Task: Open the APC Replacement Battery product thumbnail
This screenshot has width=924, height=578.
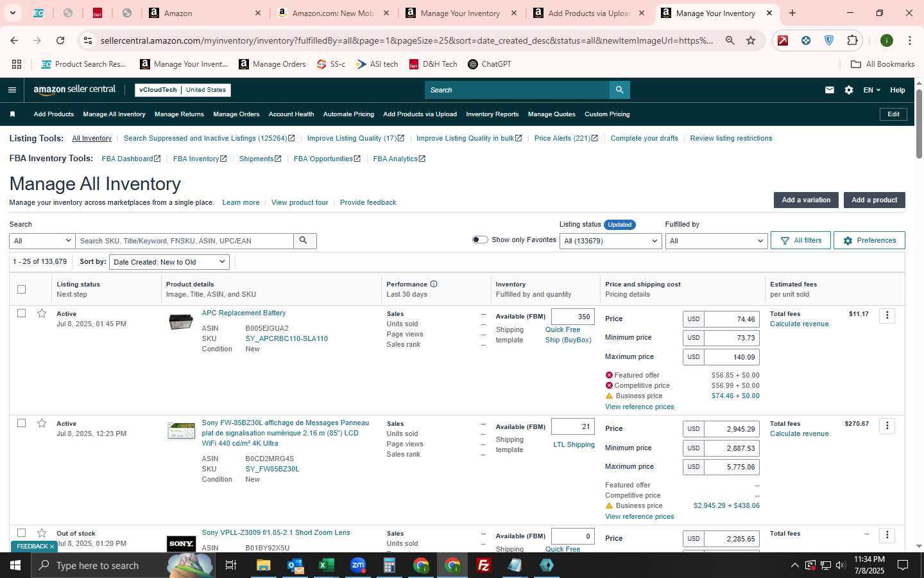Action: 181,321
